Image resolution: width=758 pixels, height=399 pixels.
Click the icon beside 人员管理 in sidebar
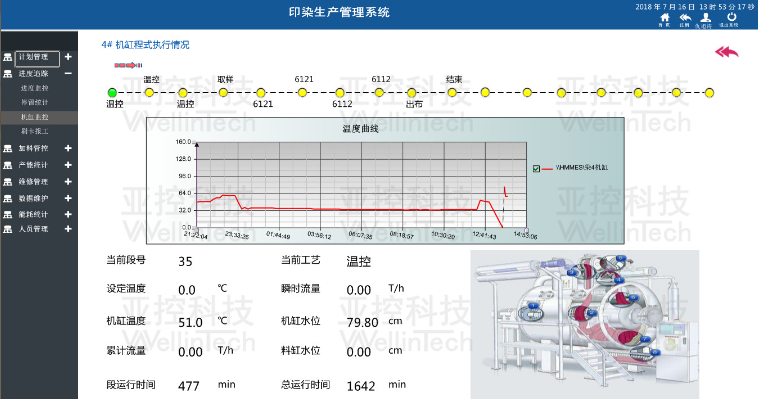[7, 229]
